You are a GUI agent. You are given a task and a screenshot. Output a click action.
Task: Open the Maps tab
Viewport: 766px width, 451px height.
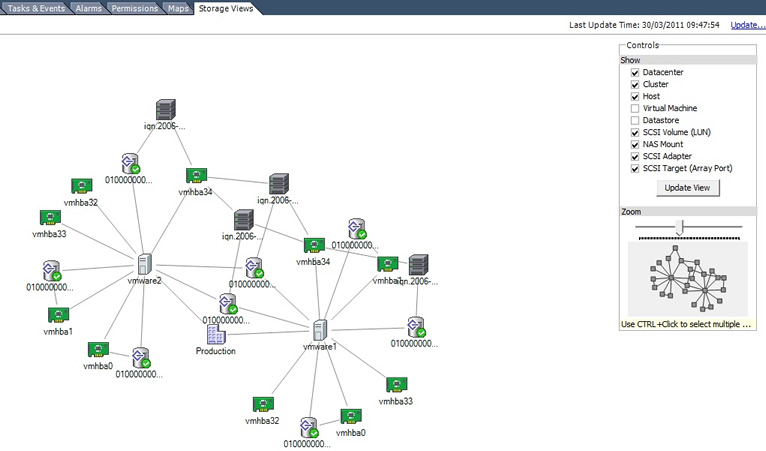(x=177, y=8)
